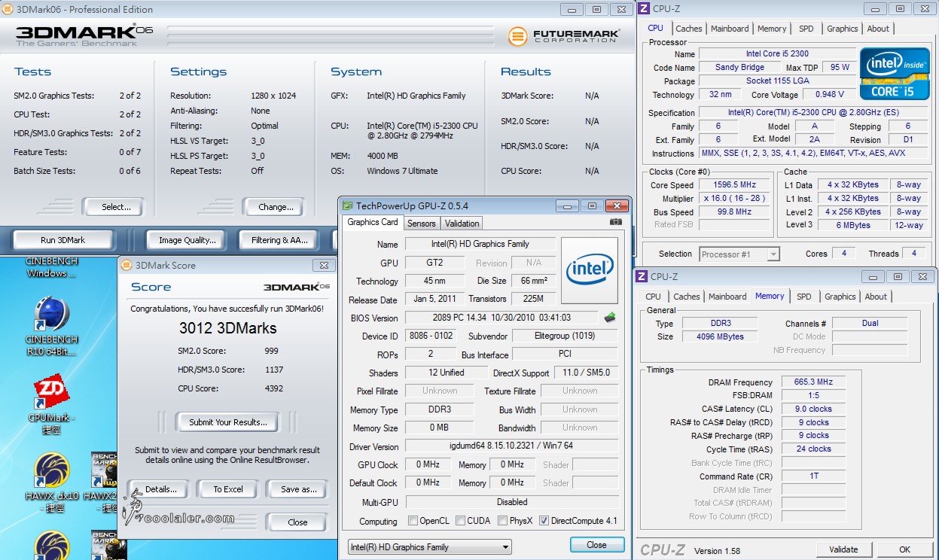This screenshot has width=939, height=560.
Task: Open Caches tab in top CPU-Z window
Action: pyautogui.click(x=688, y=29)
